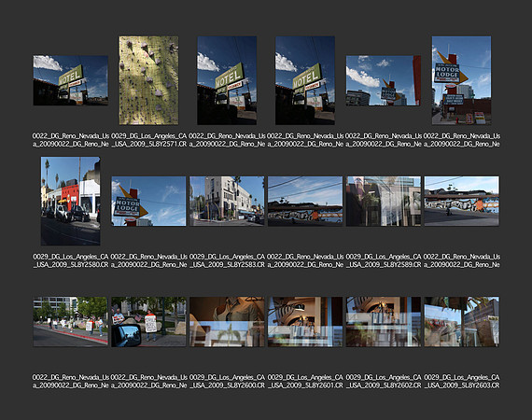
Task: Select portrait street thumbnail with red building
Action: point(71,201)
